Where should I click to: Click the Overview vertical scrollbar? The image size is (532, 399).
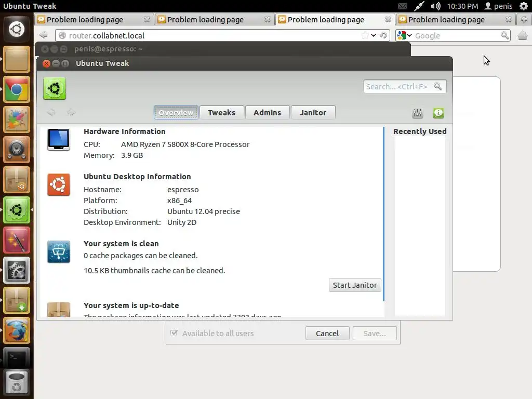[x=383, y=214]
